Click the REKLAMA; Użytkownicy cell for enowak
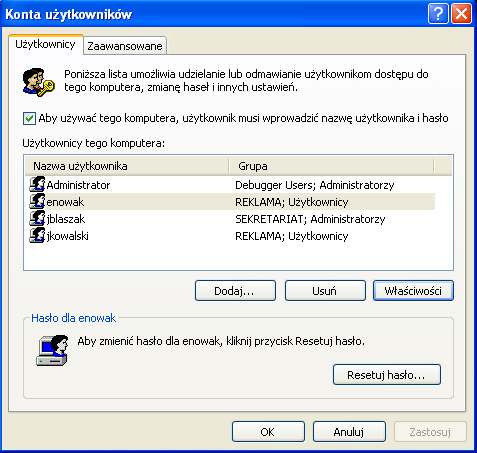 click(292, 202)
